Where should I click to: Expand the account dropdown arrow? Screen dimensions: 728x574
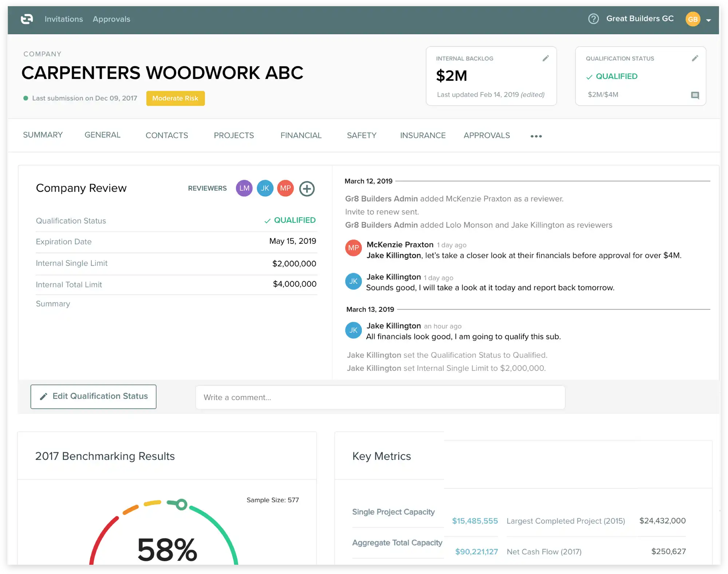(x=708, y=20)
